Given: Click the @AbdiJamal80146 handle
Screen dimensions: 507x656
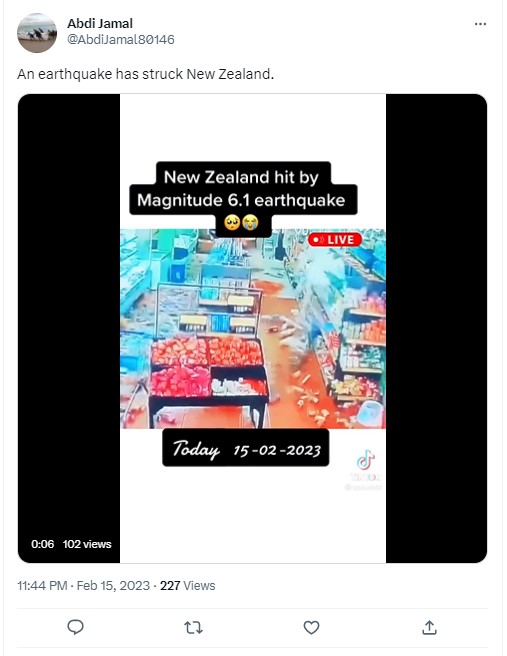Looking at the screenshot, I should tap(121, 39).
